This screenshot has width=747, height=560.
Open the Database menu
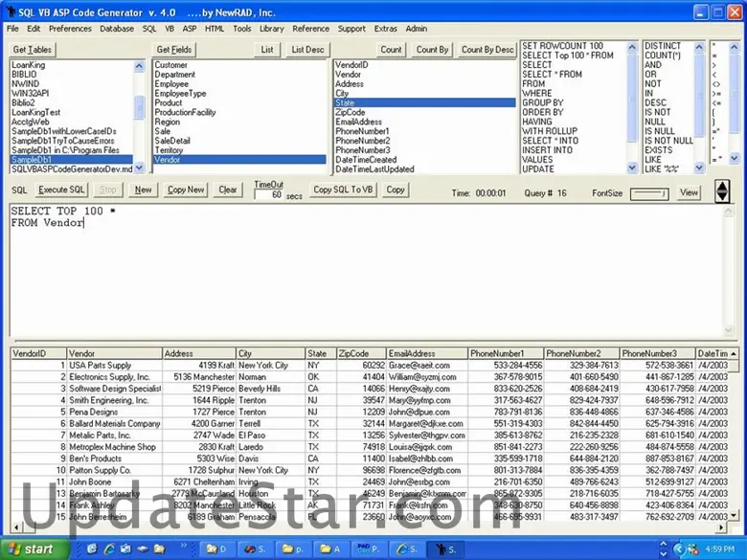[117, 29]
